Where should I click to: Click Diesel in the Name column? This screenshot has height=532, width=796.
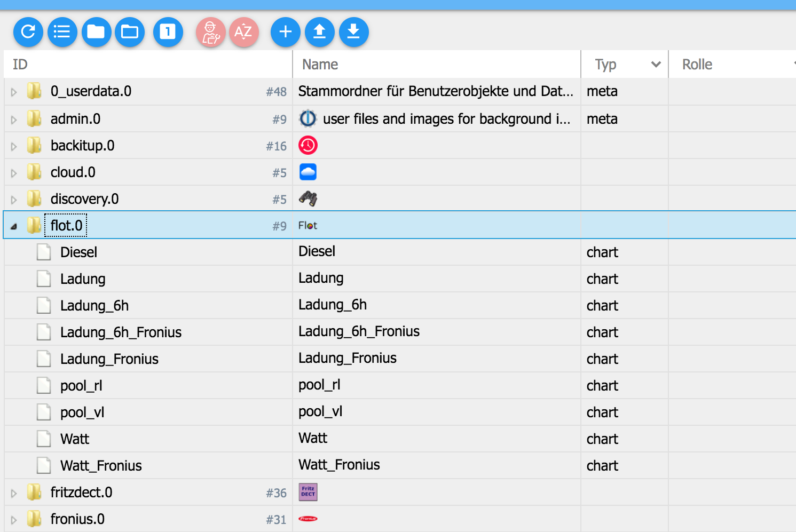point(317,251)
